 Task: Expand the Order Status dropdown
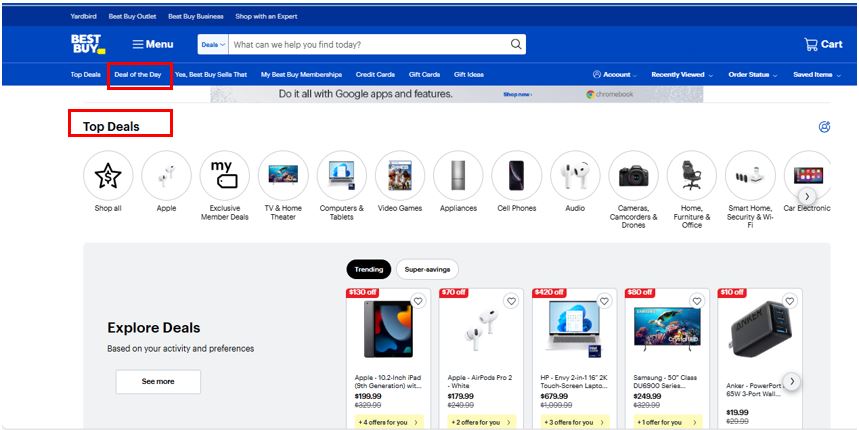coord(752,75)
